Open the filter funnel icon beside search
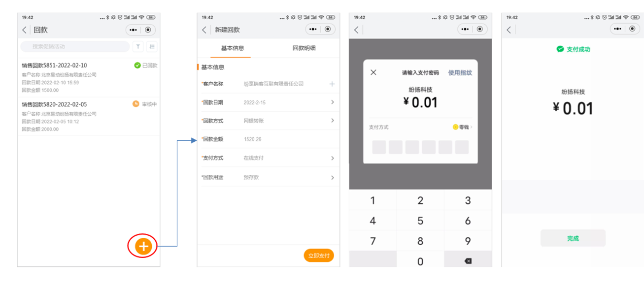Image resolution: width=644 pixels, height=288 pixels. 137,46
